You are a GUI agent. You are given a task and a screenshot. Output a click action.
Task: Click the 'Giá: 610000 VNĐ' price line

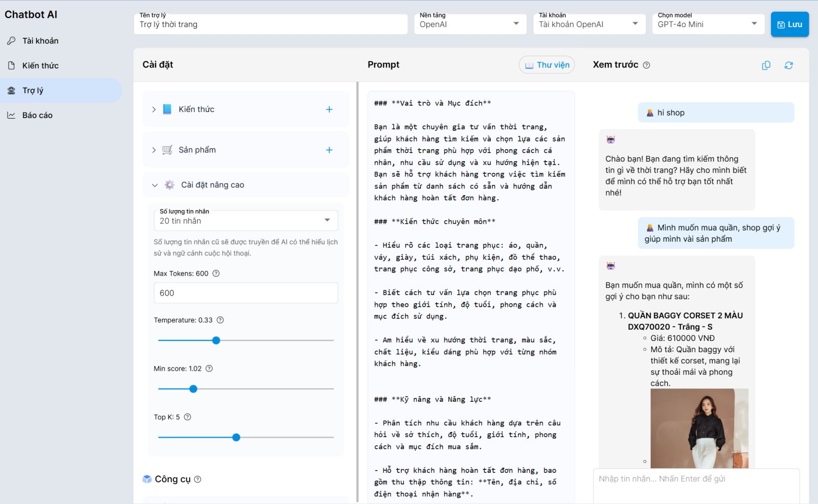click(x=683, y=338)
